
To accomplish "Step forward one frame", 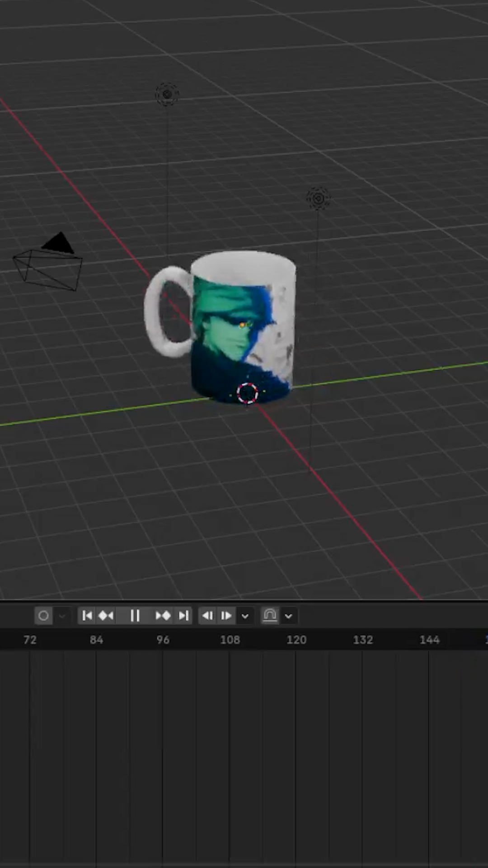I will pyautogui.click(x=226, y=616).
